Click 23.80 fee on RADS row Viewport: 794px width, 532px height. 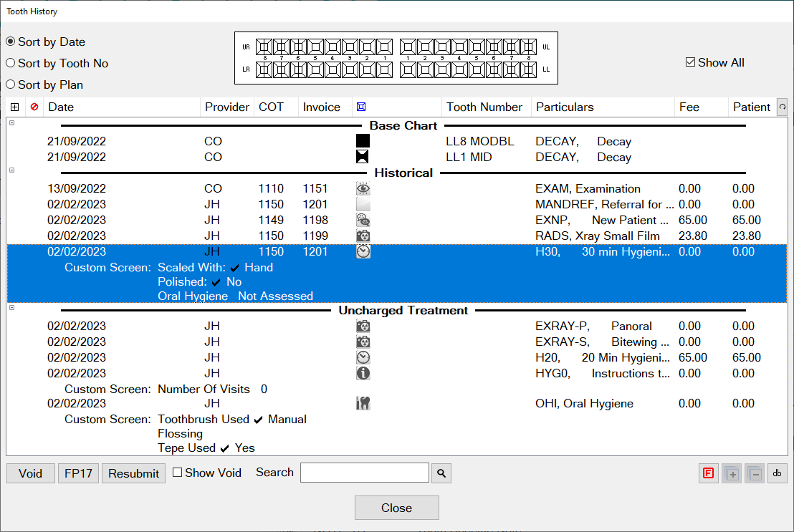(693, 236)
